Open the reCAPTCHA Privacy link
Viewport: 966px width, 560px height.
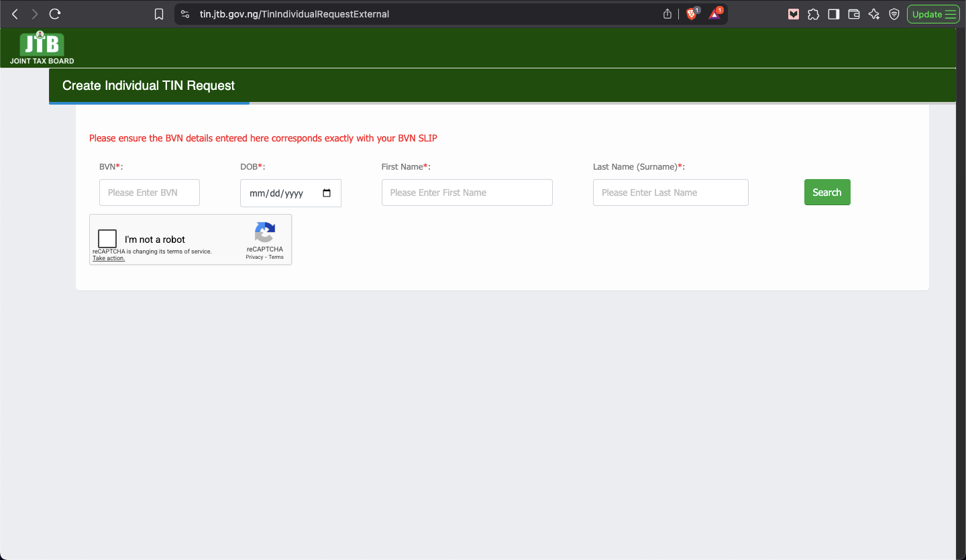click(254, 258)
